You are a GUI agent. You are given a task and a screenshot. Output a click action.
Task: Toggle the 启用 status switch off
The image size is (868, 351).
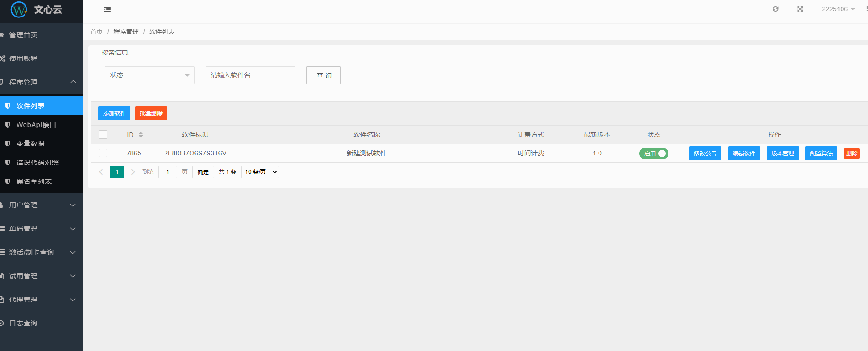point(653,154)
